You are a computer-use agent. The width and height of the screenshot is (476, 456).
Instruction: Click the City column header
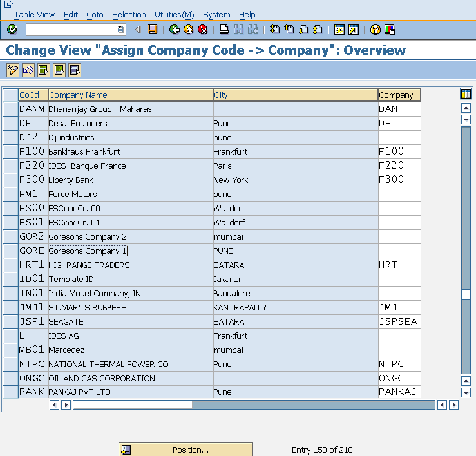tap(296, 95)
